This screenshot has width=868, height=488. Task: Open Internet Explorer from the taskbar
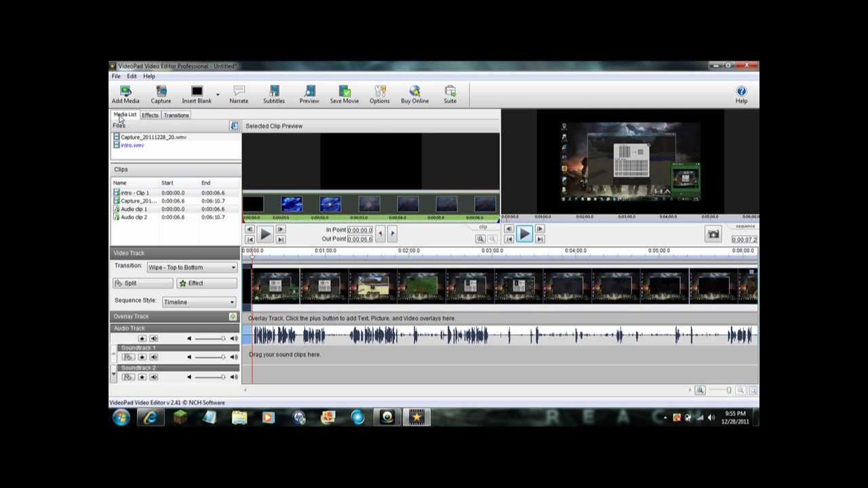click(150, 418)
